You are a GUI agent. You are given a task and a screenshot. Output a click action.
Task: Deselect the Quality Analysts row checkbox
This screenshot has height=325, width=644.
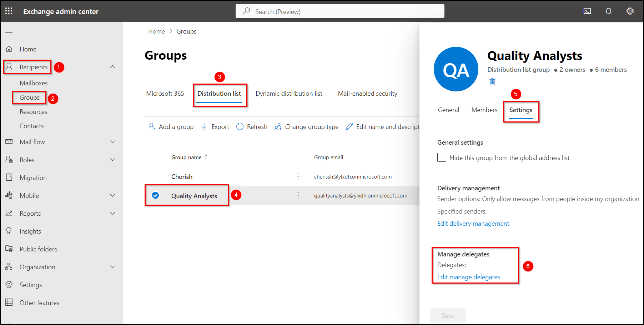[x=155, y=195]
